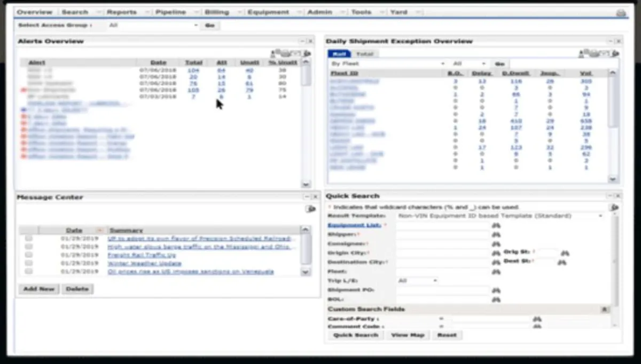
Task: Open the Overview menu
Action: (35, 12)
